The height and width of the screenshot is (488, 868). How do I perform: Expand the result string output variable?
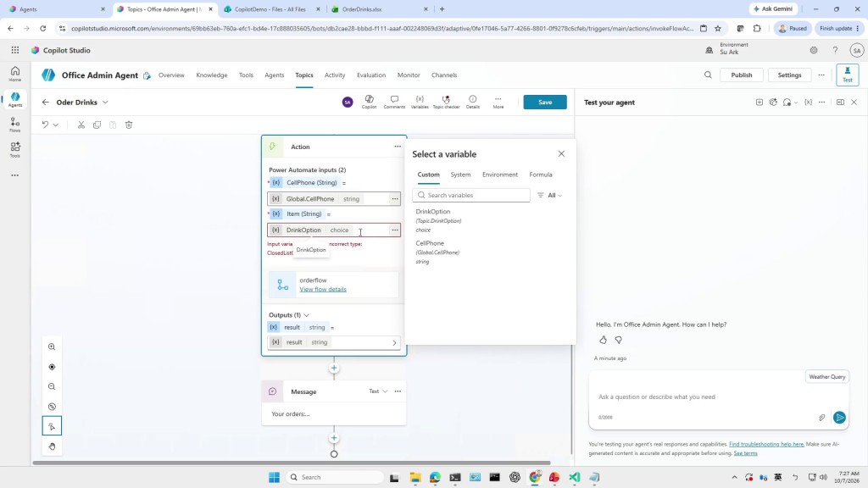click(x=394, y=342)
